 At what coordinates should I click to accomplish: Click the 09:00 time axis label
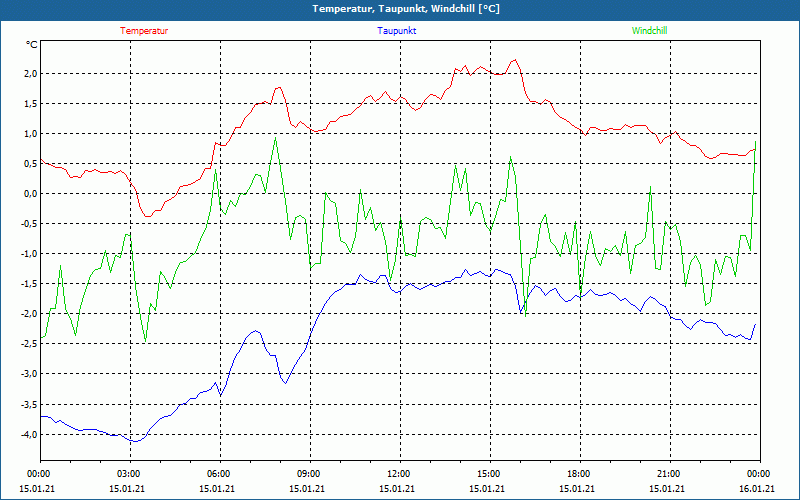pos(308,474)
